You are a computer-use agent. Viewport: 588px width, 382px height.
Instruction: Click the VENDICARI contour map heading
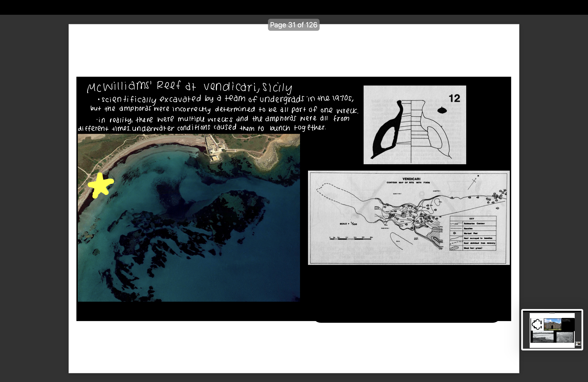click(x=412, y=179)
